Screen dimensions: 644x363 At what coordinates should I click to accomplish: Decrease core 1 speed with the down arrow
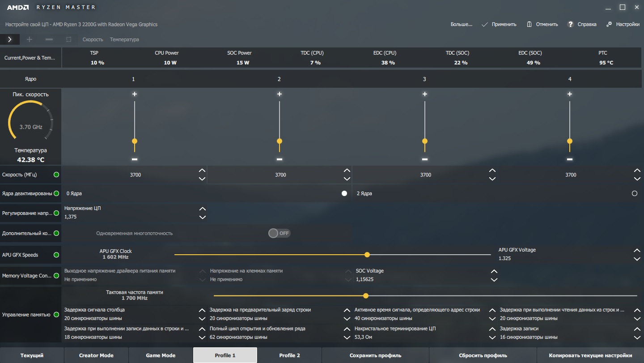[202, 179]
